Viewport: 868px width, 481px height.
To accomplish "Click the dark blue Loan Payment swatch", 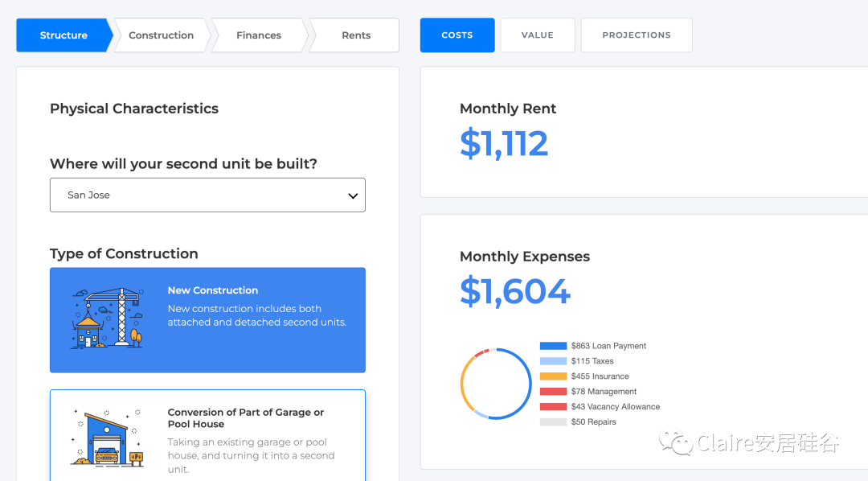I will (553, 346).
